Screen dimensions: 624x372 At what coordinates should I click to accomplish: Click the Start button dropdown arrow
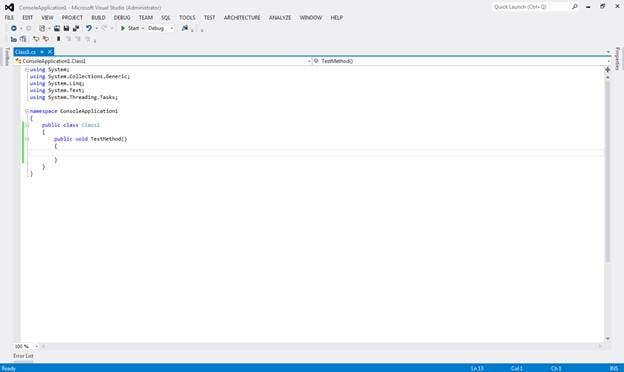(142, 28)
